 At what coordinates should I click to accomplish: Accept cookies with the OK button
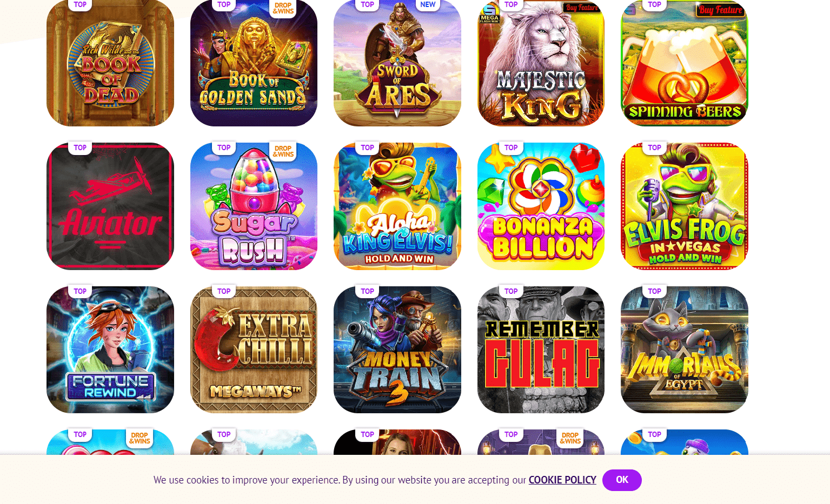click(622, 480)
